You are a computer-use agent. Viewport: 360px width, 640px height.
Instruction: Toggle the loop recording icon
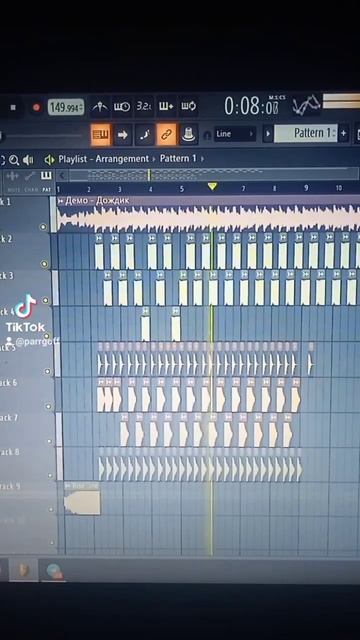pyautogui.click(x=189, y=107)
